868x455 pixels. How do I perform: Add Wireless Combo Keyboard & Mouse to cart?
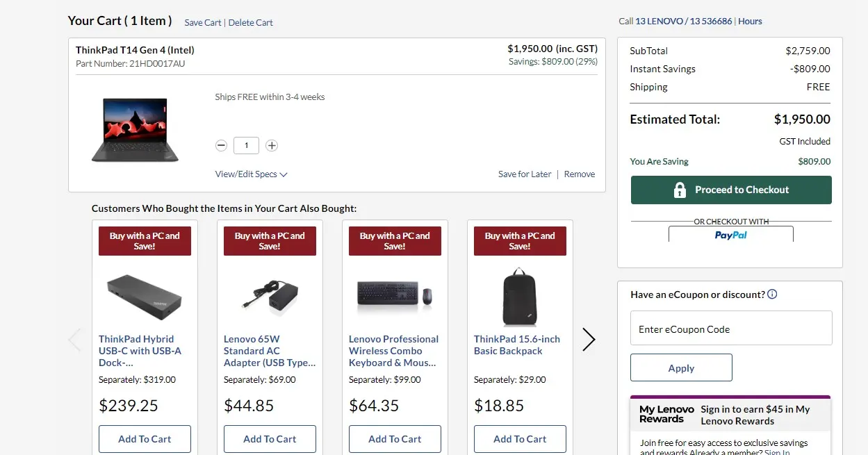[395, 439]
